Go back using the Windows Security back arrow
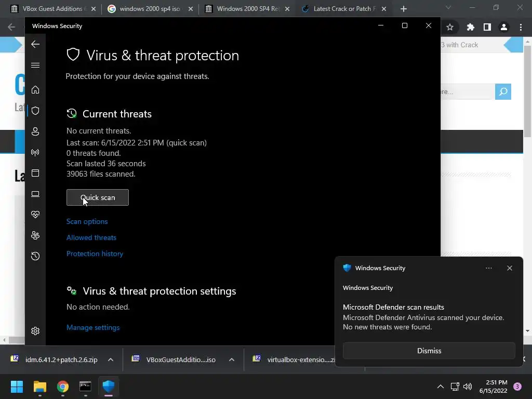The height and width of the screenshot is (399, 532). click(x=35, y=44)
